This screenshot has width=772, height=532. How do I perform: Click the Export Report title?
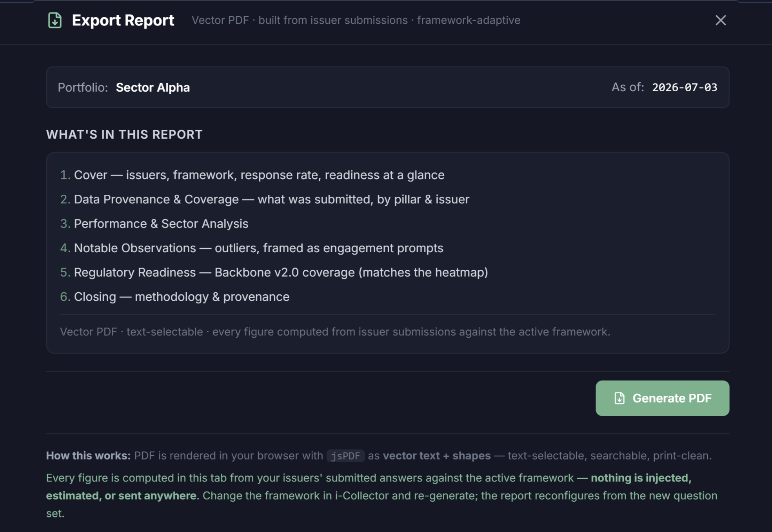(x=123, y=20)
